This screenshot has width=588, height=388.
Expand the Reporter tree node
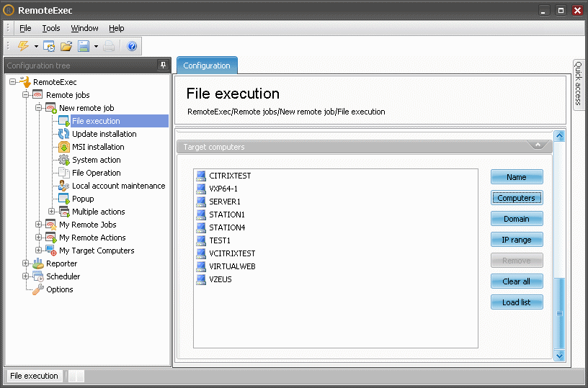(x=25, y=263)
